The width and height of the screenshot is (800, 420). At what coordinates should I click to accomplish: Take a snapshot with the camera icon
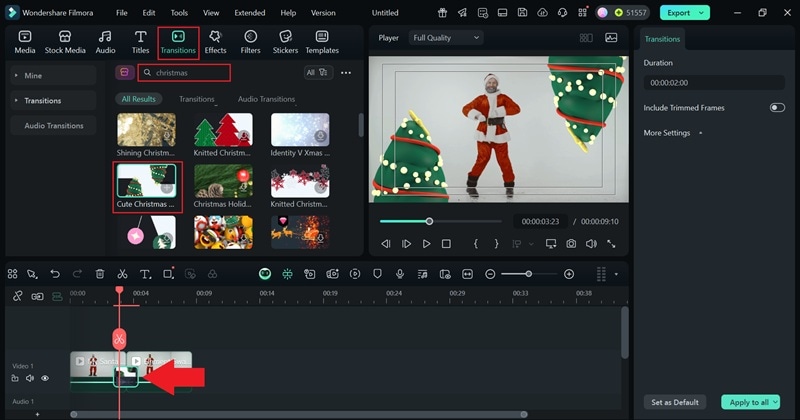571,244
